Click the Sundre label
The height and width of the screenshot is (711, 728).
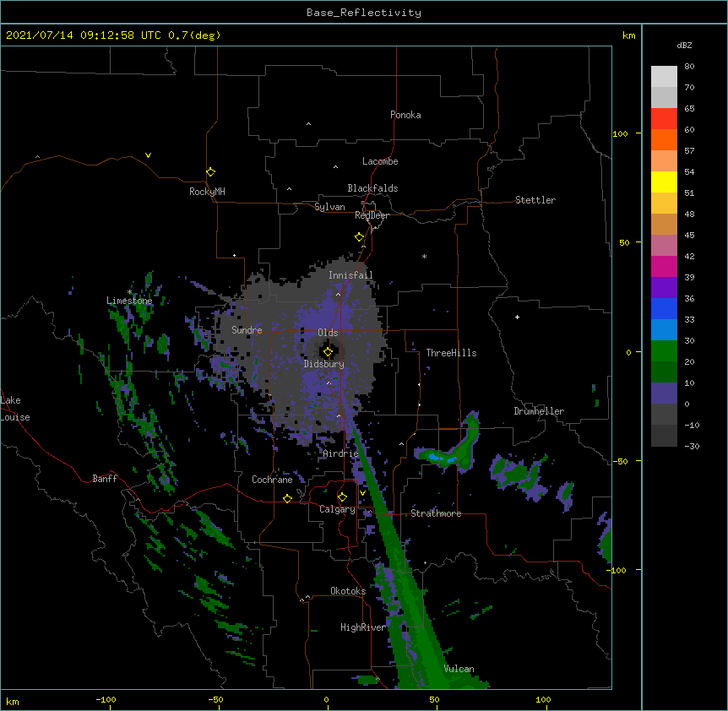coord(247,330)
